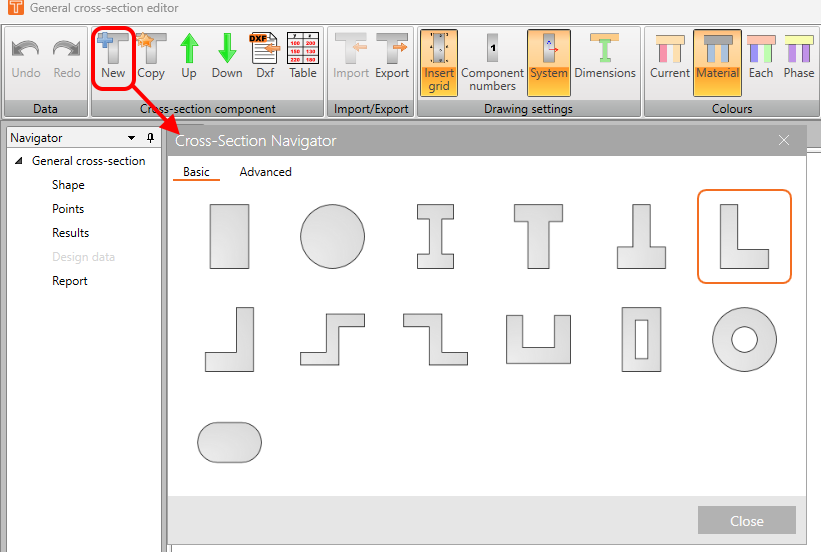Pin the Navigator panel

coord(151,138)
